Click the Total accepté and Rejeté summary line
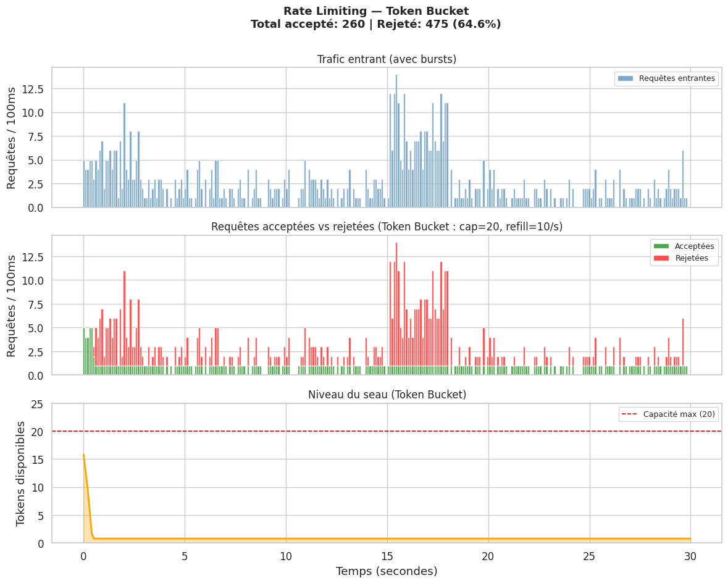The height and width of the screenshot is (583, 728). (x=375, y=24)
